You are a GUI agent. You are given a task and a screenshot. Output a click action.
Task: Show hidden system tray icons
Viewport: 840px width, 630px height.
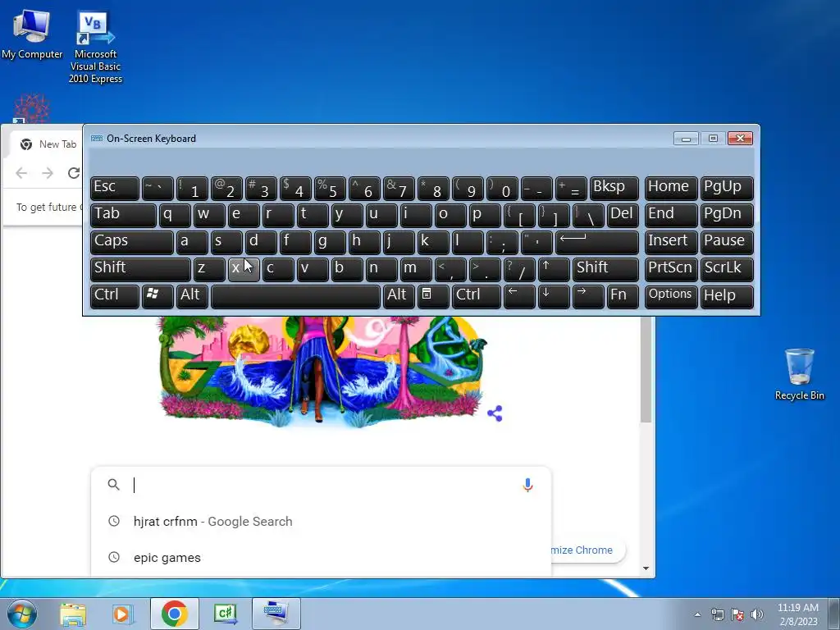697,615
